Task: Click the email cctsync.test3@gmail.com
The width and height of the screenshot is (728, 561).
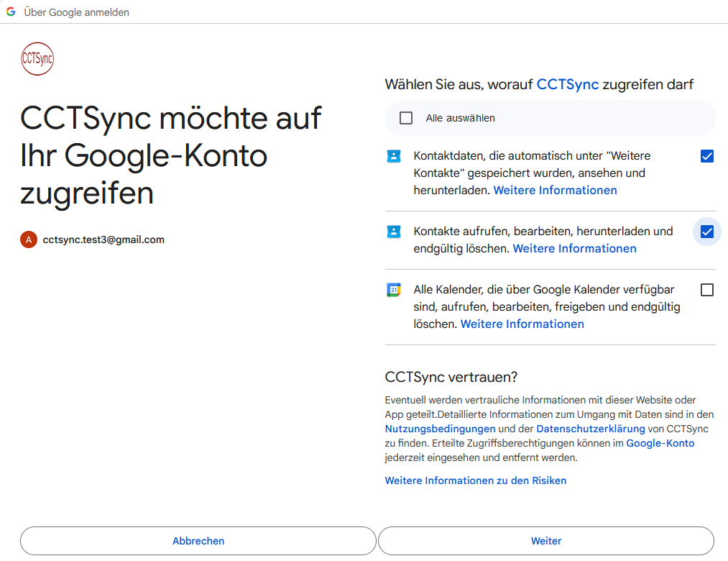Action: [103, 240]
